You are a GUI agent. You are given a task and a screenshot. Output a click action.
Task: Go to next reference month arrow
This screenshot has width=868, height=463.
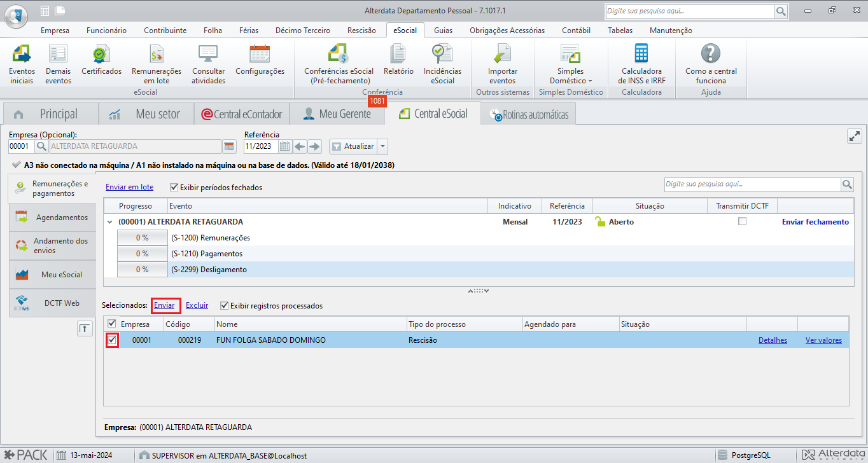(x=314, y=146)
